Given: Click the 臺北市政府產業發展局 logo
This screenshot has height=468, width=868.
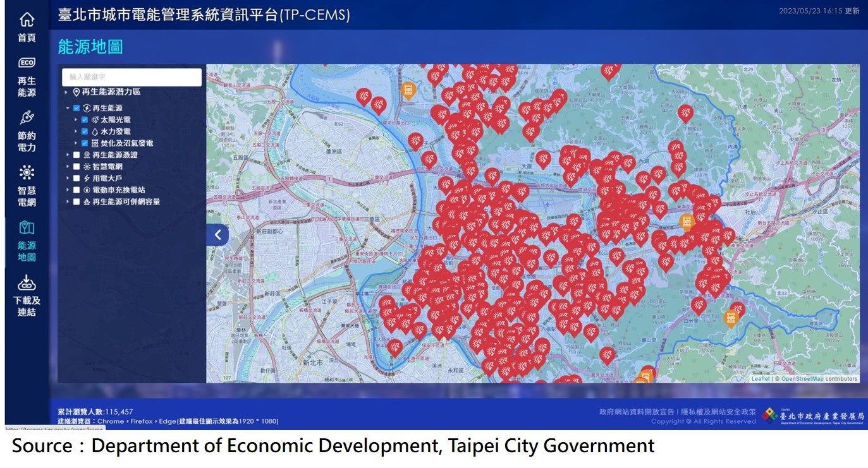Looking at the screenshot, I should [812, 416].
